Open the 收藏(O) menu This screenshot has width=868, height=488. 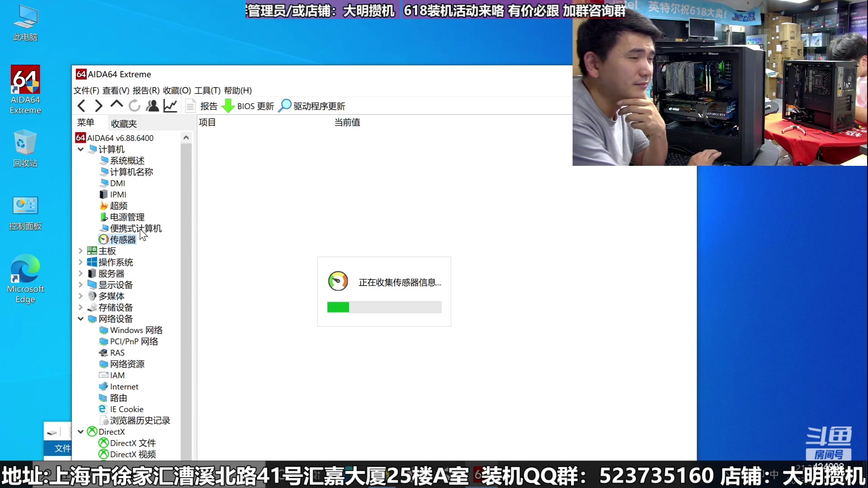[x=177, y=90]
